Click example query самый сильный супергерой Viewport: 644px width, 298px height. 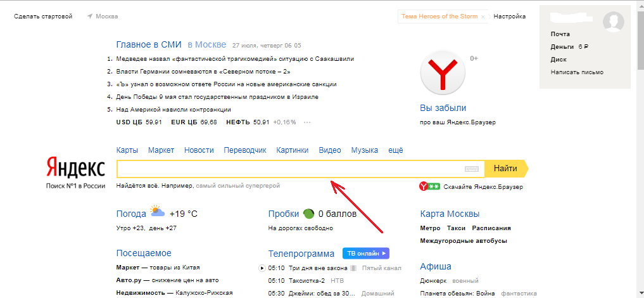pyautogui.click(x=238, y=186)
